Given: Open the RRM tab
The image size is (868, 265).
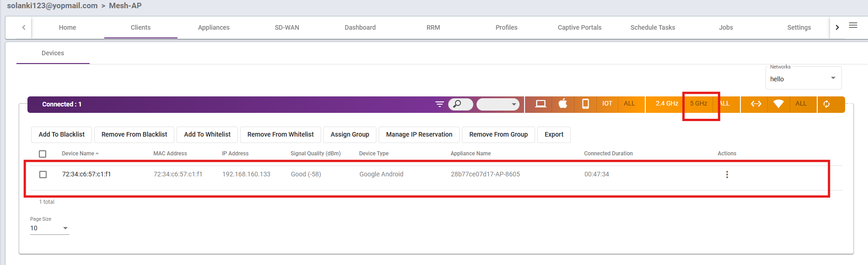Looking at the screenshot, I should pyautogui.click(x=433, y=27).
